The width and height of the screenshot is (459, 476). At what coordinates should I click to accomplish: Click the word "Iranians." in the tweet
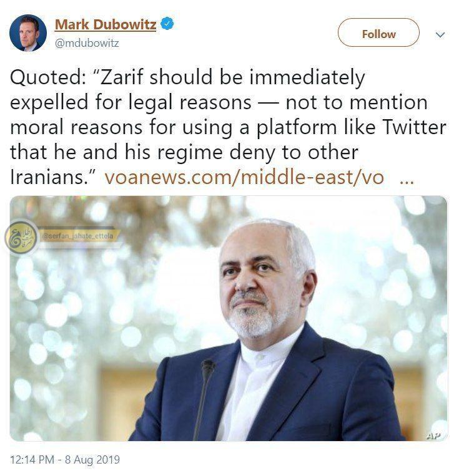(53, 177)
